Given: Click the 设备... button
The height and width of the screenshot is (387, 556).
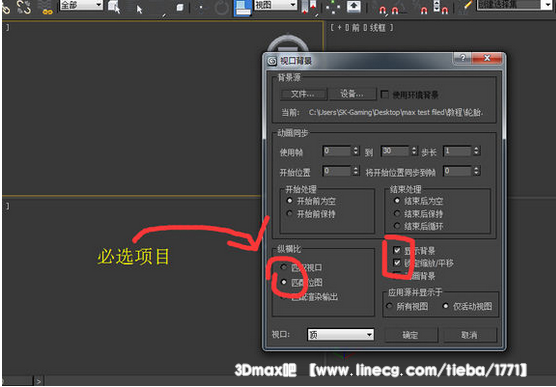Looking at the screenshot, I should [x=352, y=94].
